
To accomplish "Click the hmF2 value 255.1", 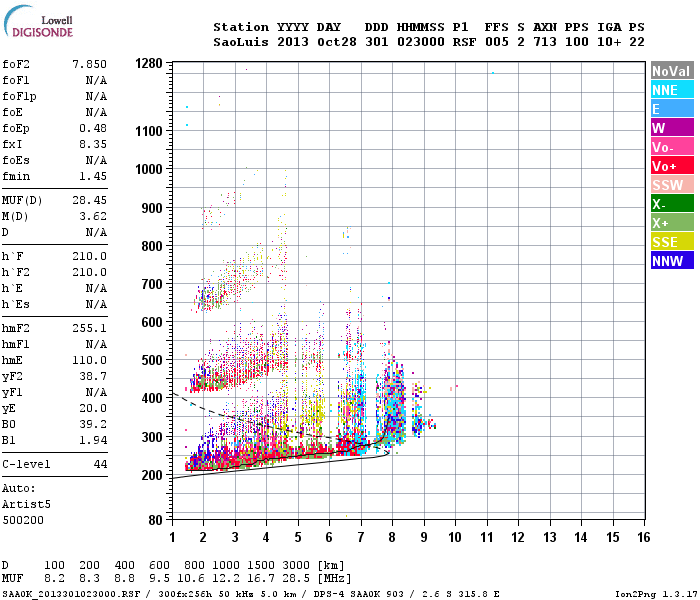I will (90, 329).
